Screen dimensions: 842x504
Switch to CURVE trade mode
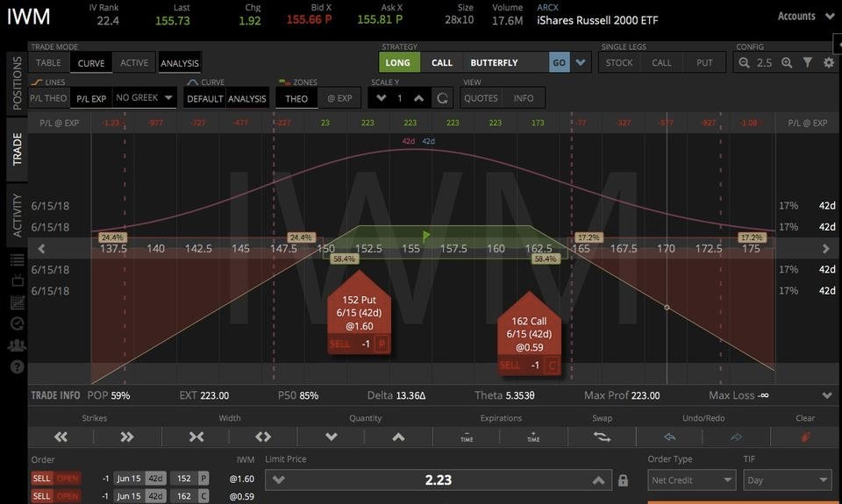91,63
